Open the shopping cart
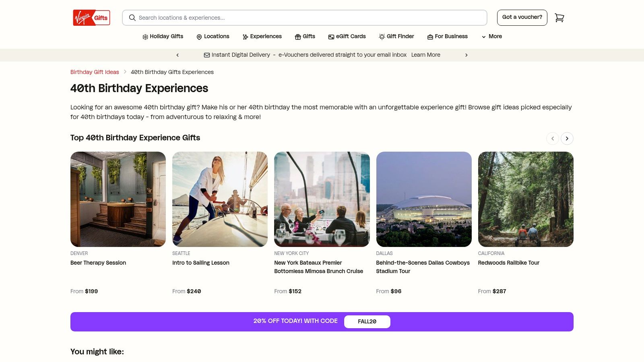The image size is (644, 362). (559, 18)
